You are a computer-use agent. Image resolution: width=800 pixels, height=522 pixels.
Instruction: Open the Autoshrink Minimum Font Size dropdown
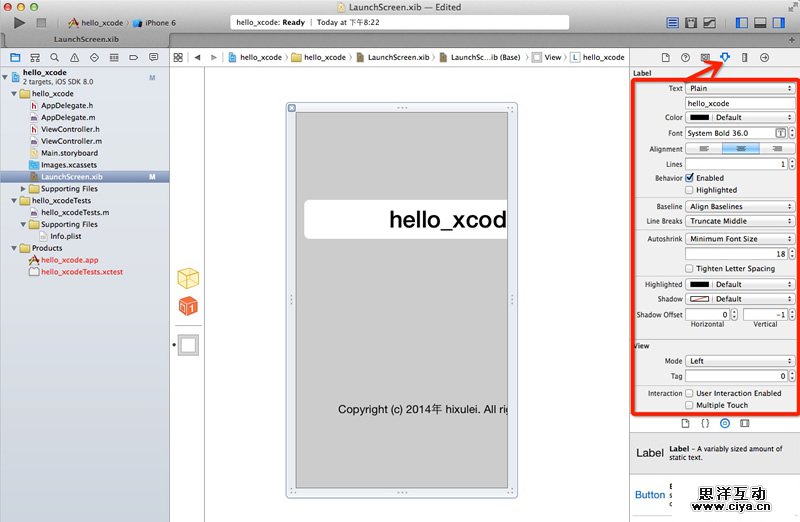coord(740,239)
